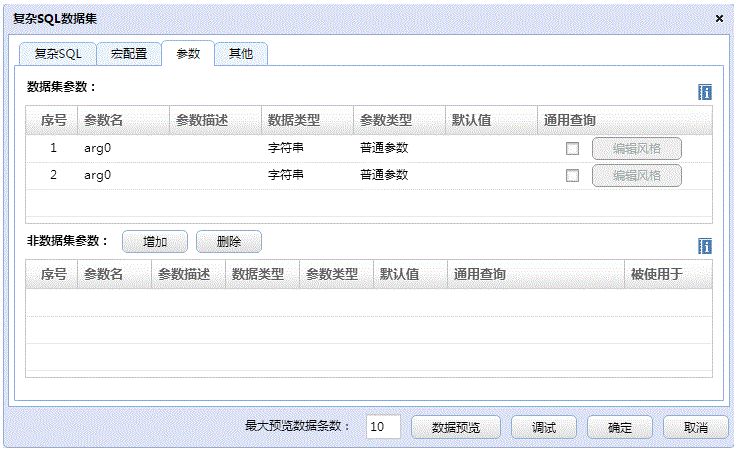738x452 pixels.
Task: Tick the 通用查询 checkbox in row 1
Action: pyautogui.click(x=572, y=149)
